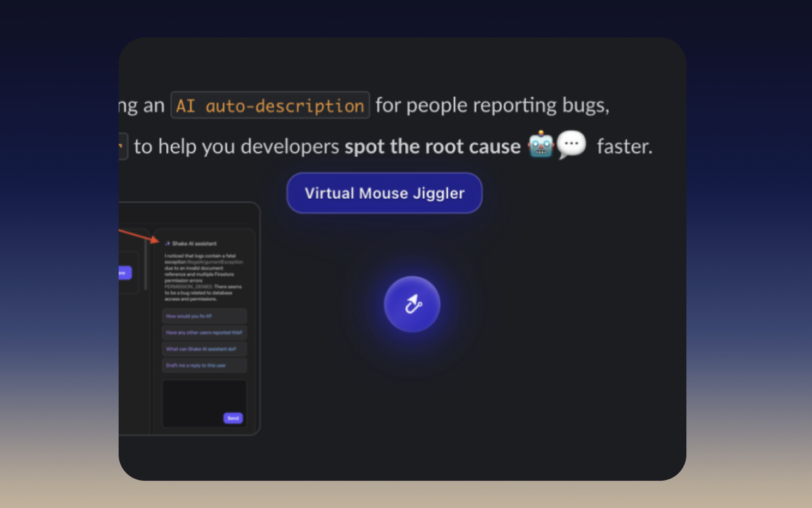Click the robot emoji in the headline
Viewport: 812px width, 508px height.
tap(540, 145)
